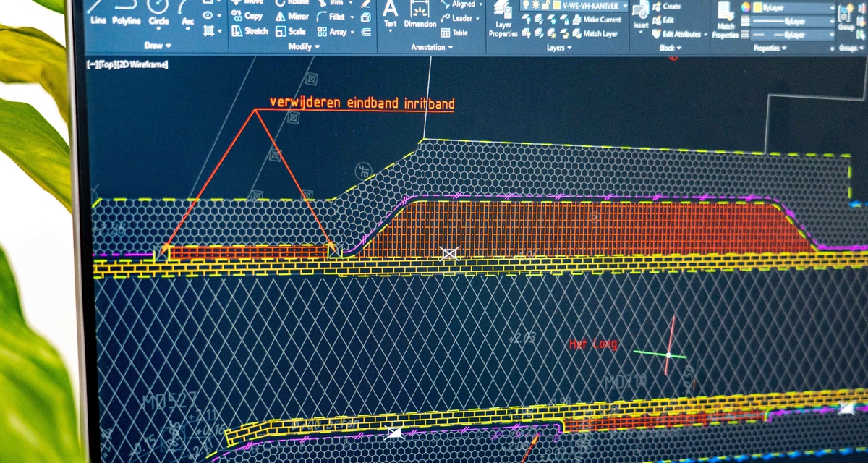This screenshot has width=868, height=463.
Task: Add a Leader annotation
Action: click(x=456, y=18)
